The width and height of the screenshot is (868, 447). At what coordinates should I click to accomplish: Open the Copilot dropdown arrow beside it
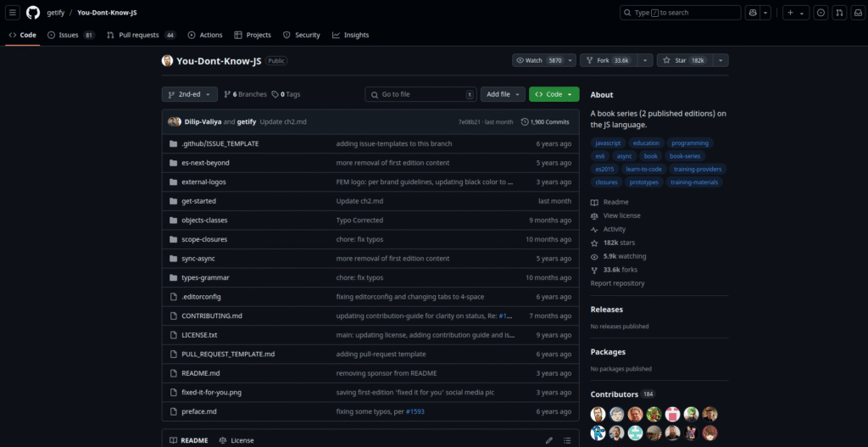pyautogui.click(x=765, y=12)
